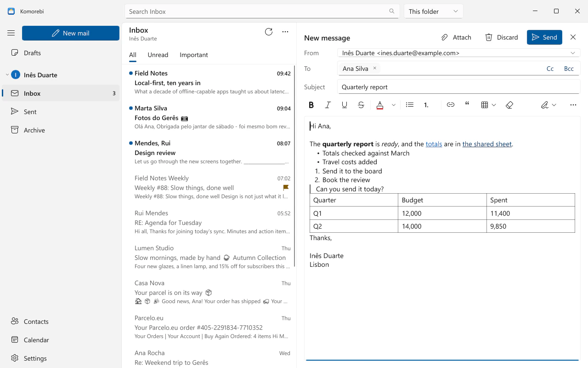Open the shared sheet link

[x=487, y=144]
